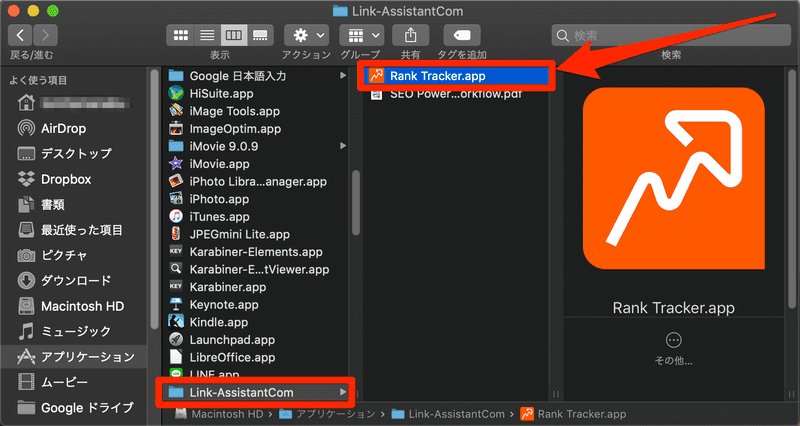Click the Add Tags toolbar button
The image size is (800, 426).
[x=462, y=35]
